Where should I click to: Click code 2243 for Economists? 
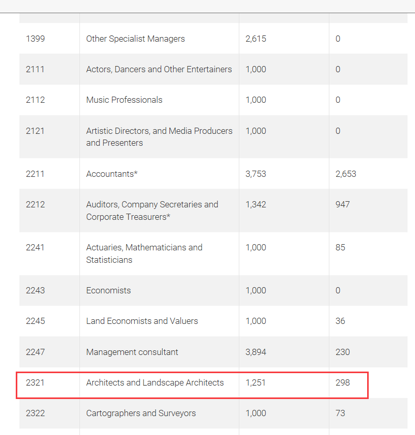coord(35,290)
